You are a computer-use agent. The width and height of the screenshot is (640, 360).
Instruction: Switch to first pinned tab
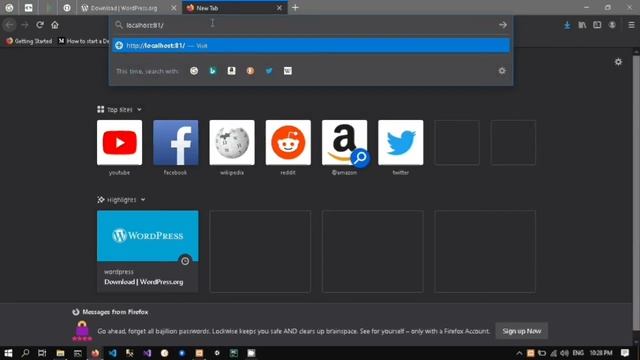pos(9,8)
